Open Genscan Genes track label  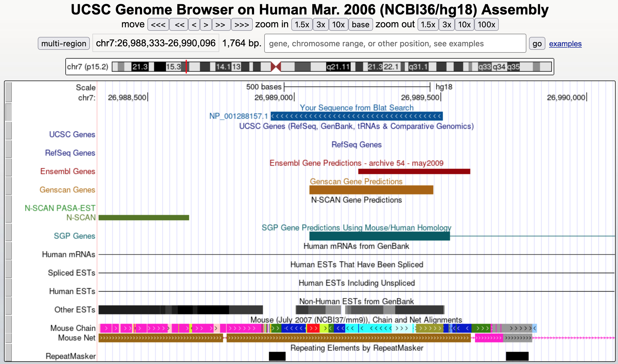point(67,190)
